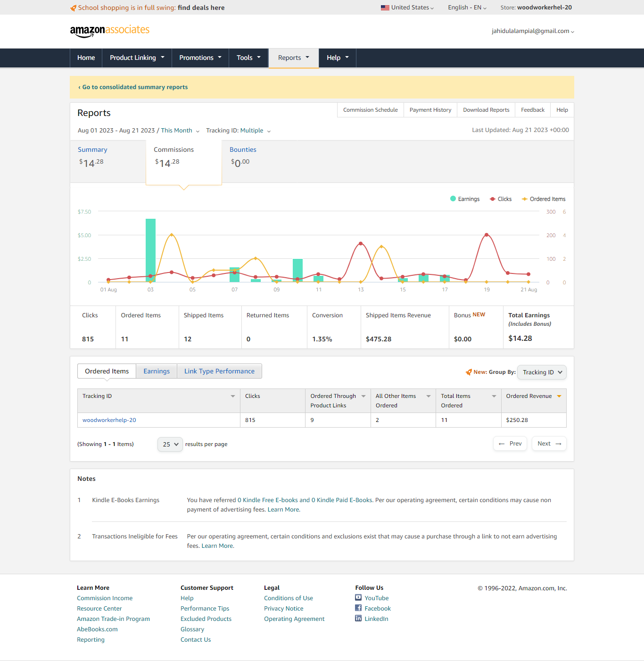The image size is (644, 661).
Task: Sort by Ordered Through Product Links arrow
Action: tap(363, 396)
